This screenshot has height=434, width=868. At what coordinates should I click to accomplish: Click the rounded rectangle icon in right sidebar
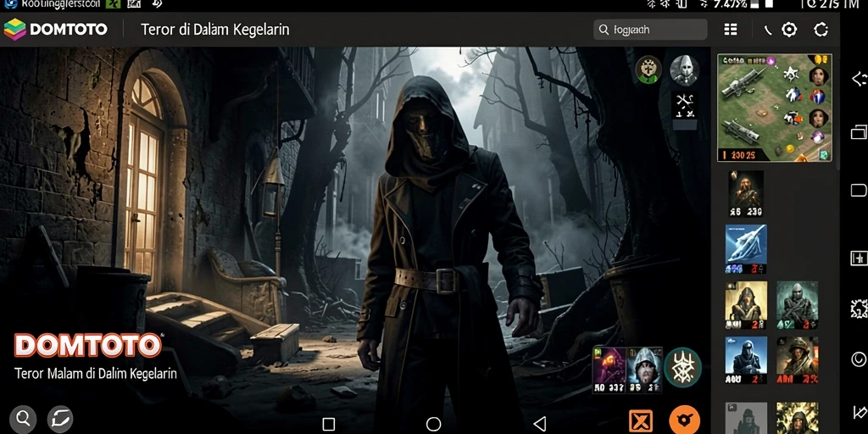(859, 191)
